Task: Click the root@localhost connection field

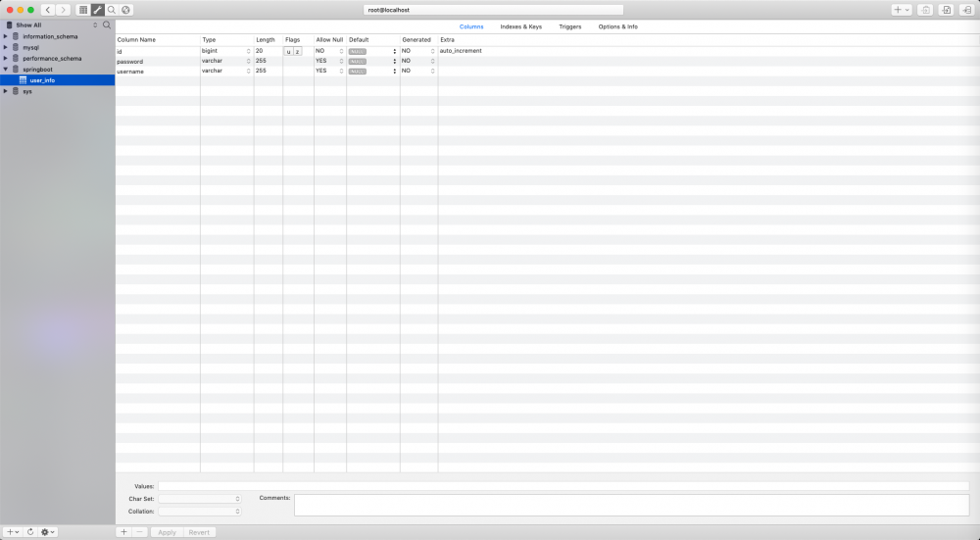Action: (493, 10)
